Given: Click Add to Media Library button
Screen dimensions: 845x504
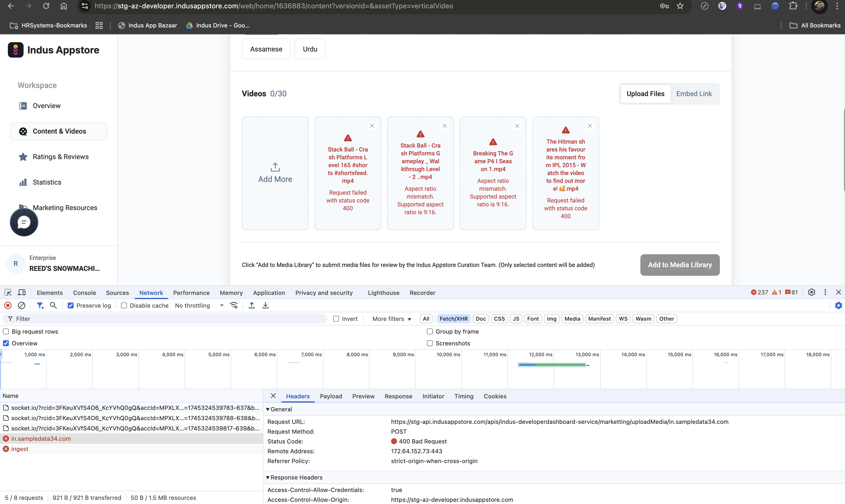Looking at the screenshot, I should click(680, 265).
